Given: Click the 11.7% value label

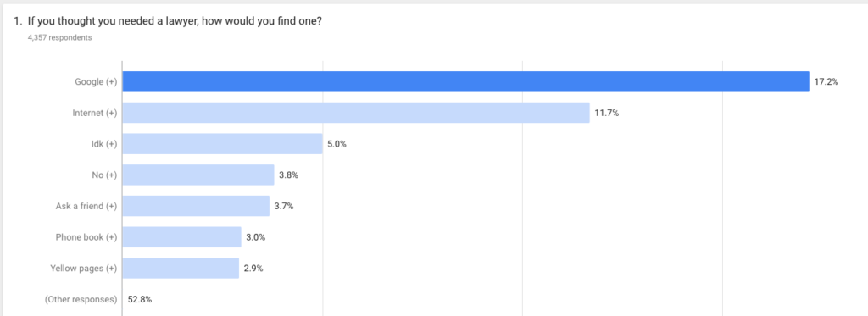Looking at the screenshot, I should pyautogui.click(x=606, y=113).
